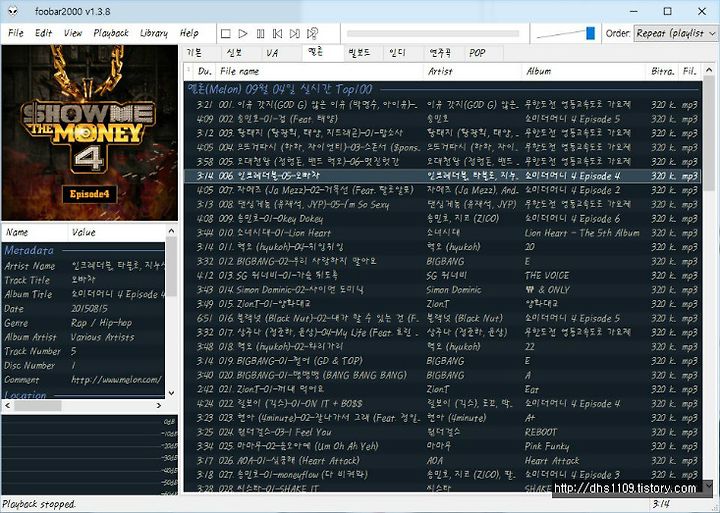
Task: Click the Value column header in properties panel
Action: (x=117, y=232)
